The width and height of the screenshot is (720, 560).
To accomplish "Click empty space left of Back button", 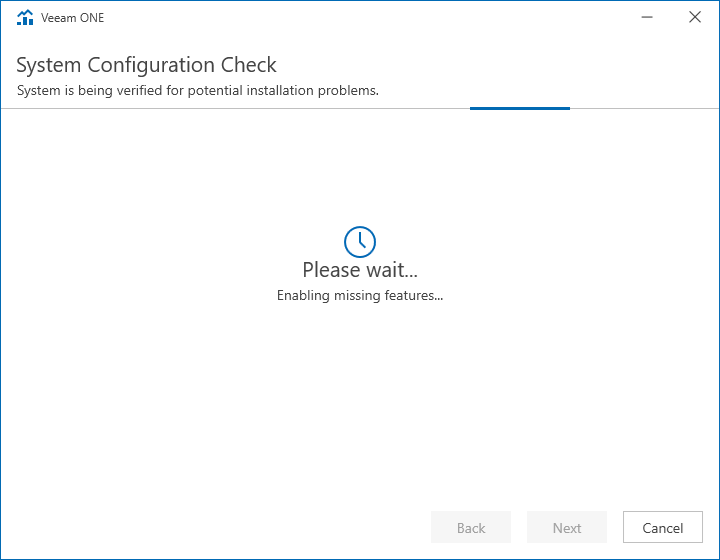I will click(216, 527).
